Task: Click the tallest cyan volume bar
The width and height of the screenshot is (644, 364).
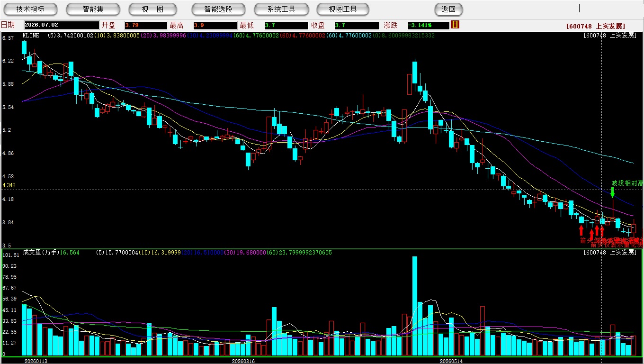Action: tap(415, 306)
